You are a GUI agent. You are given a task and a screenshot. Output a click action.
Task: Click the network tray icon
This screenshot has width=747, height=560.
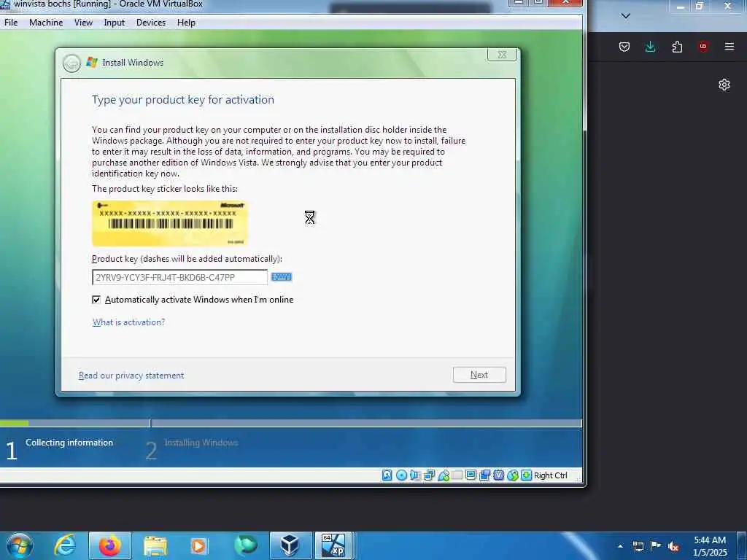click(x=638, y=546)
